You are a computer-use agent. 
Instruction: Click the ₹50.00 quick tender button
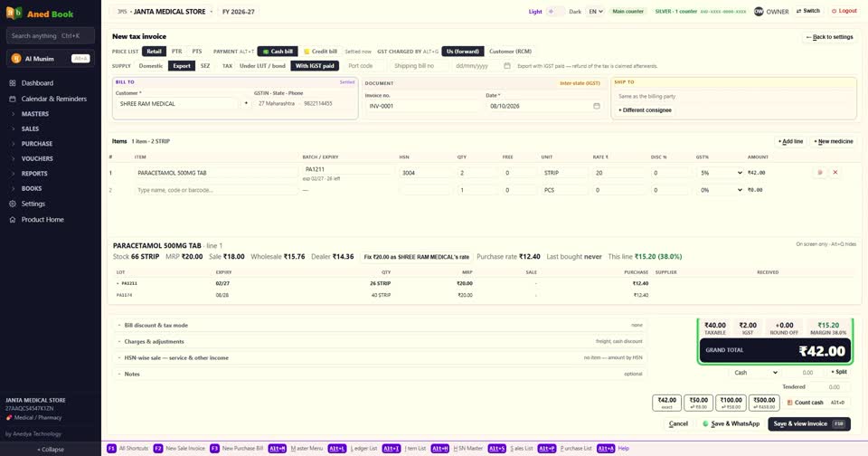pyautogui.click(x=698, y=403)
